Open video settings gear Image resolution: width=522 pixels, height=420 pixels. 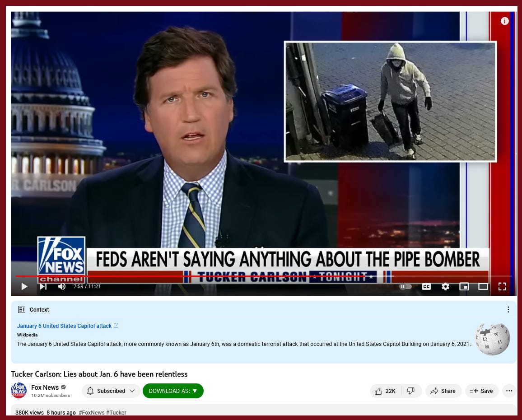point(445,286)
